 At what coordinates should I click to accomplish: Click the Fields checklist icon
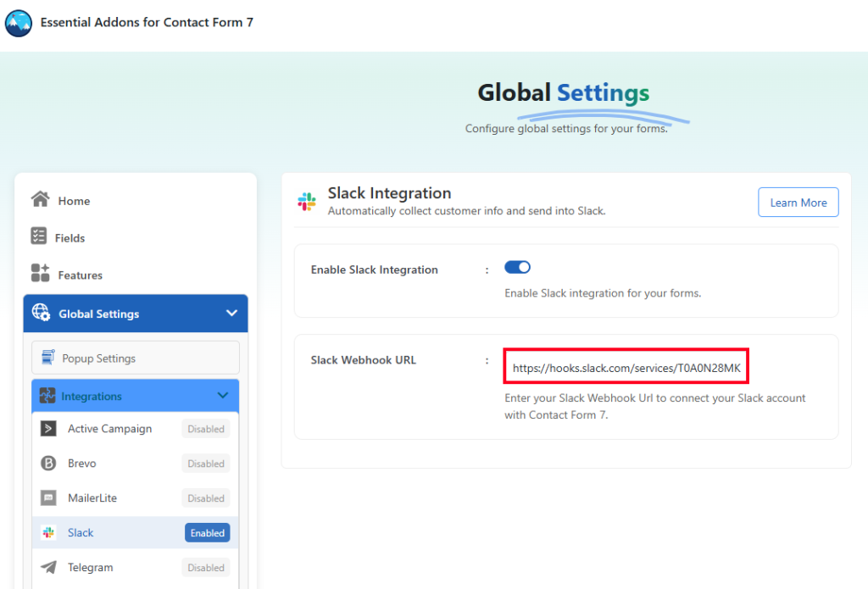click(x=39, y=236)
